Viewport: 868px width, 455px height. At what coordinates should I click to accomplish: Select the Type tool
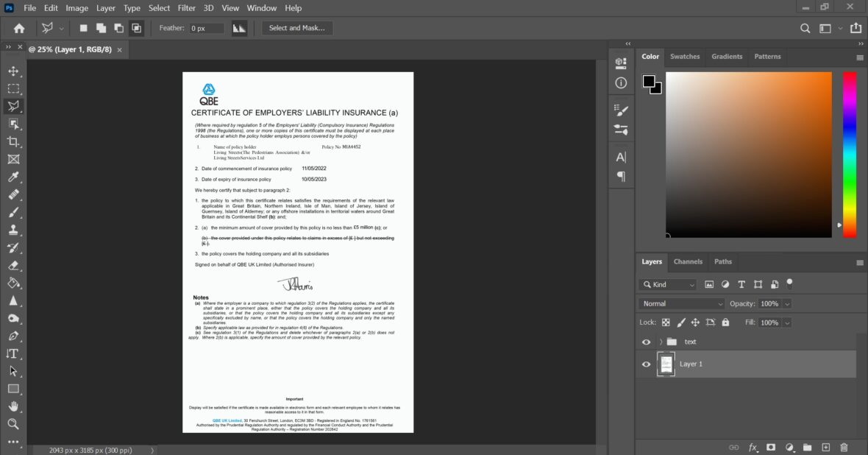click(13, 353)
